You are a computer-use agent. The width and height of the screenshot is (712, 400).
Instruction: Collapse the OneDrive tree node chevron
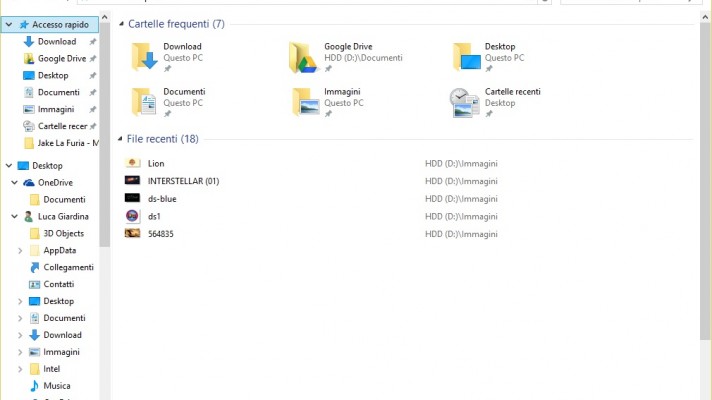click(x=15, y=183)
